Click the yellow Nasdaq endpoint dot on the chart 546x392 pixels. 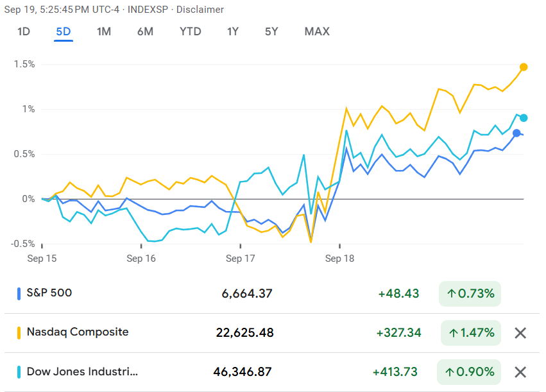(524, 67)
